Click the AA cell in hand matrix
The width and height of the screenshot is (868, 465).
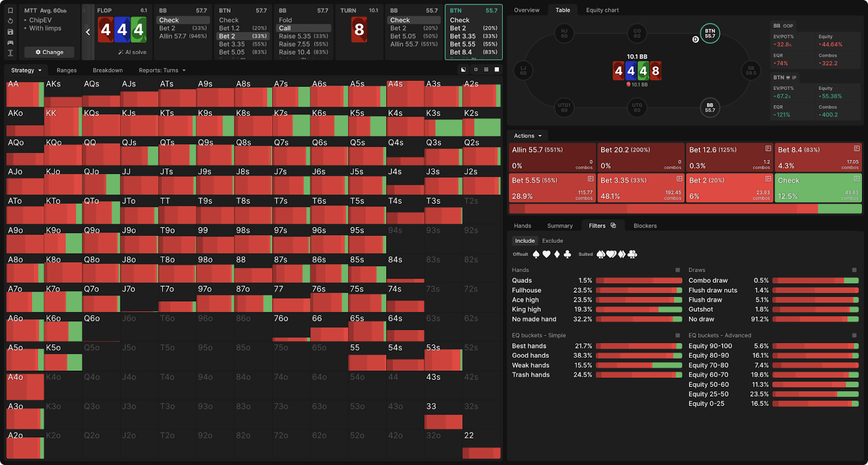coord(24,93)
